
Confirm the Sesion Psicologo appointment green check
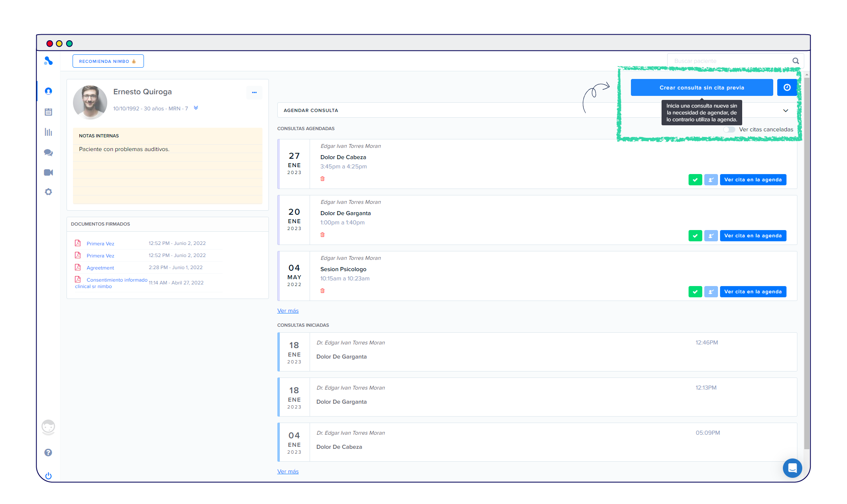click(x=695, y=292)
